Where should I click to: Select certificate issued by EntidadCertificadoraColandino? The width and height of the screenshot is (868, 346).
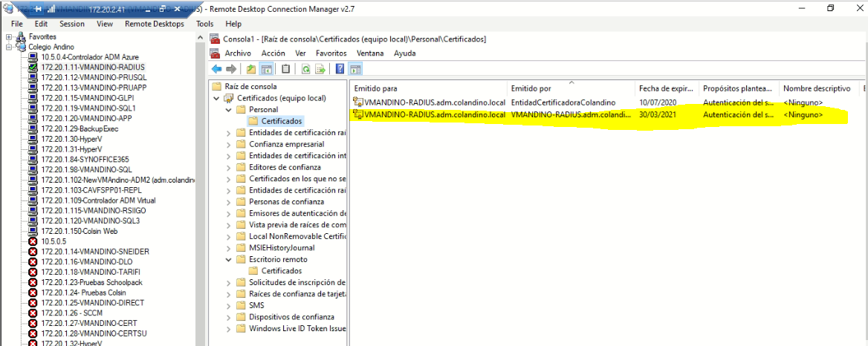(563, 102)
